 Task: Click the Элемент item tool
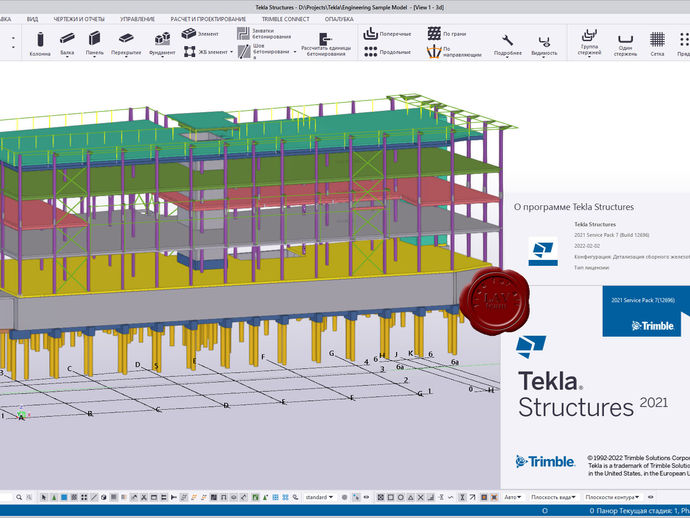coord(200,33)
